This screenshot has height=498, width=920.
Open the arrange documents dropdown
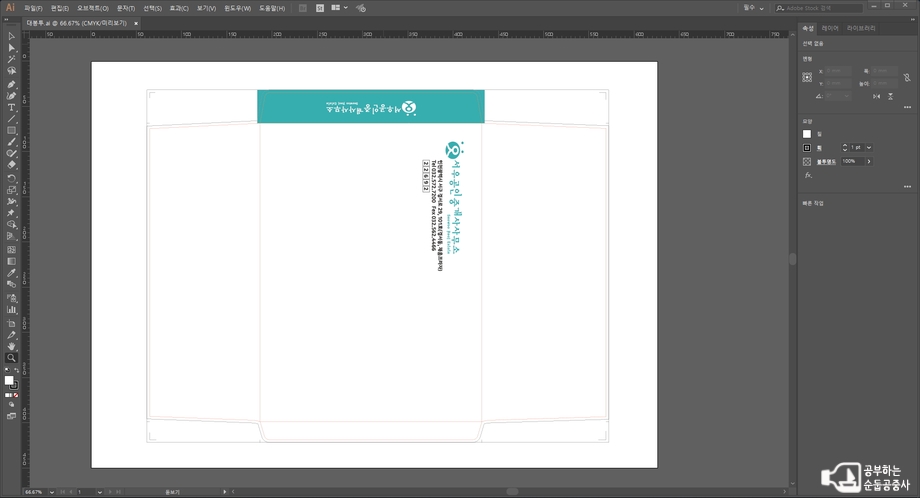339,8
